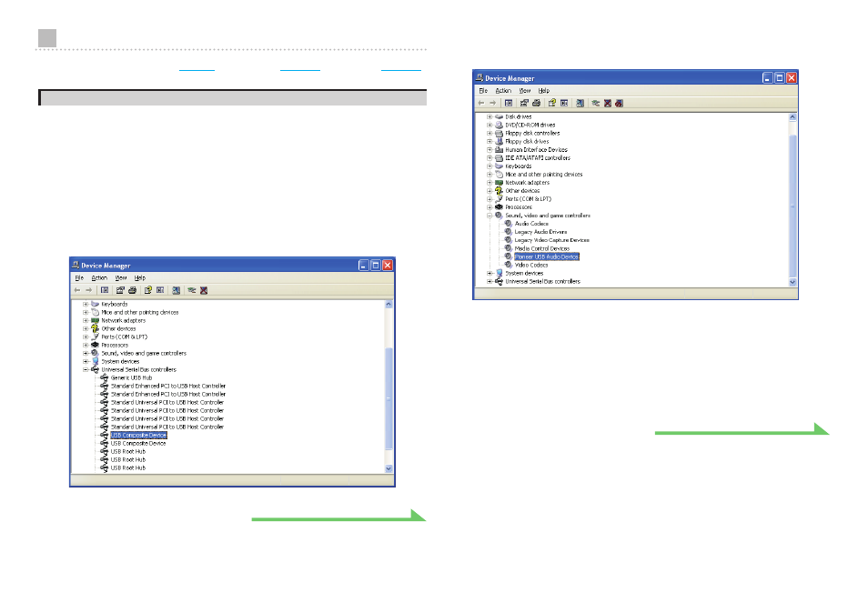Select Legacy Audio Drivers entry
This screenshot has height=613, width=868.
click(540, 232)
